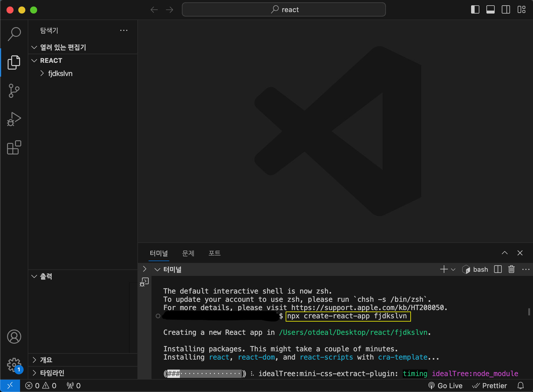Click the remote window indicator in status bar
The image size is (533, 392).
tap(10, 386)
